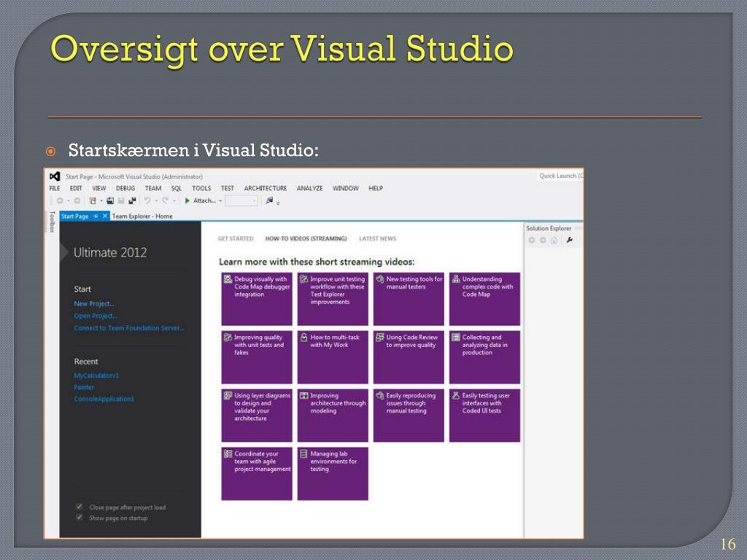Open the TOOLS menu
Viewport: 747px width, 560px height.
click(201, 189)
